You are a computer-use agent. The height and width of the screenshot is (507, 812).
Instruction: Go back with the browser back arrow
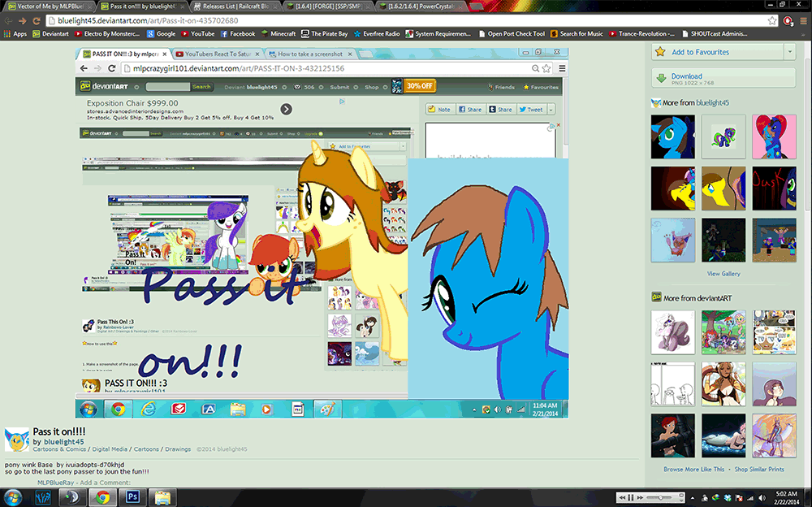(x=8, y=21)
